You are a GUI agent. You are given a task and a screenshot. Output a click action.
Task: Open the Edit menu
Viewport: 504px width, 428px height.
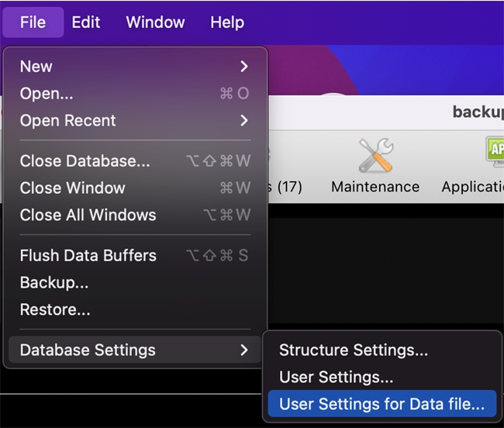tap(86, 22)
